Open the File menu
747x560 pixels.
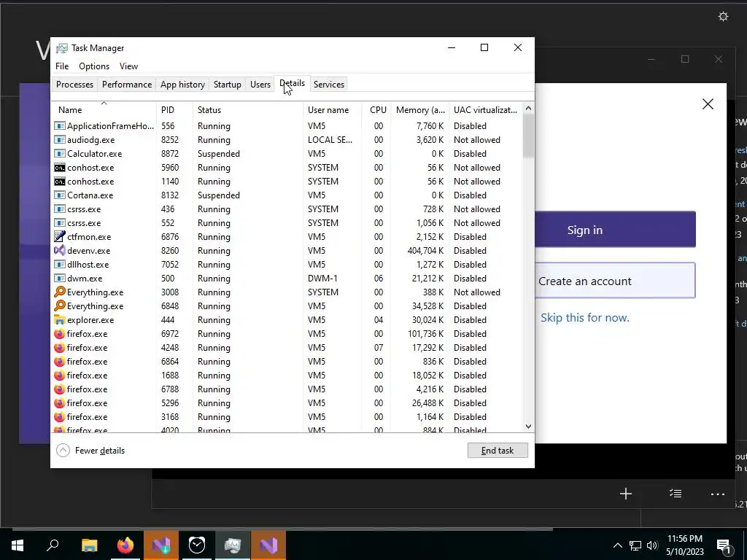click(x=62, y=66)
